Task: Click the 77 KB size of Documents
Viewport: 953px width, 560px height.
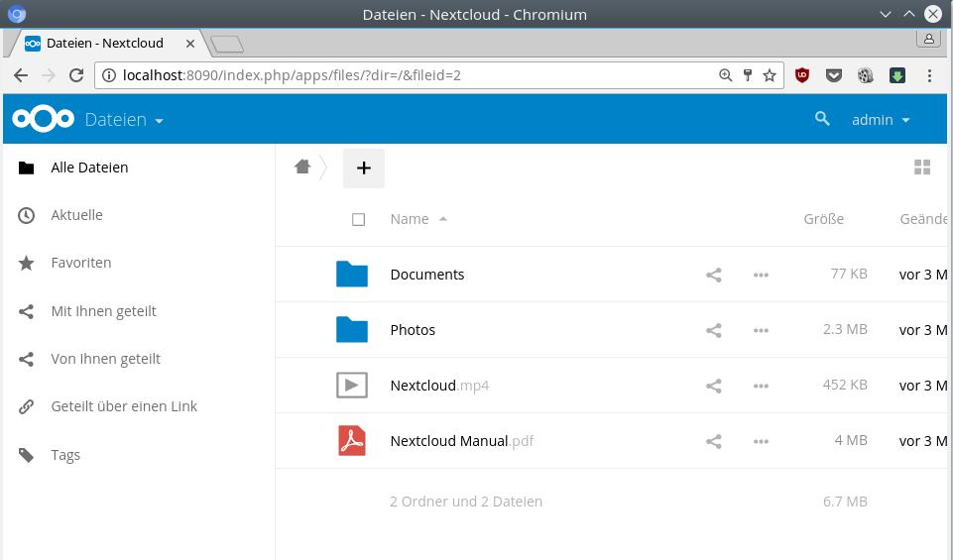Action: pyautogui.click(x=849, y=274)
